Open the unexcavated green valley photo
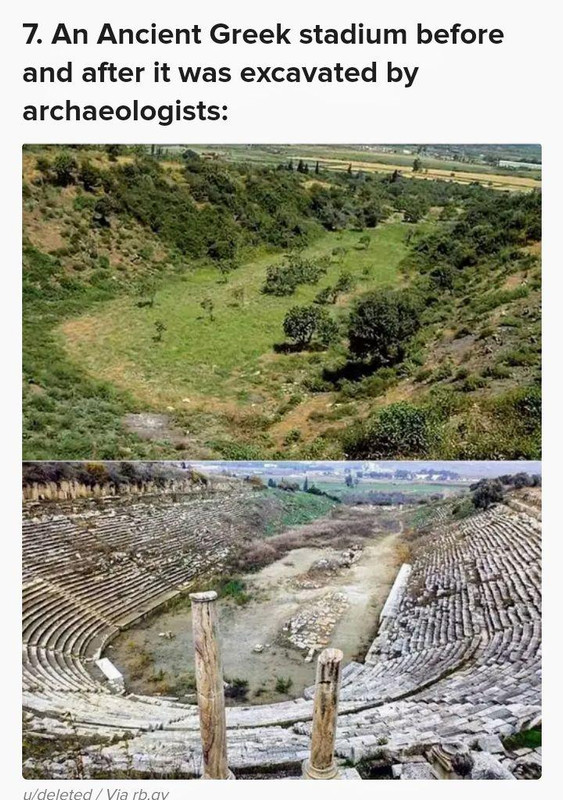Image resolution: width=563 pixels, height=800 pixels. [x=281, y=302]
